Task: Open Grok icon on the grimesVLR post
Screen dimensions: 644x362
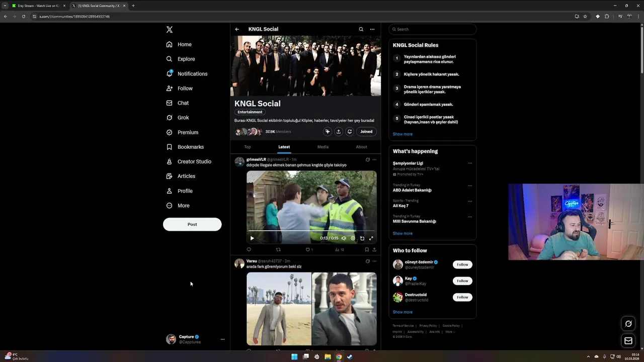Action: 367,160
